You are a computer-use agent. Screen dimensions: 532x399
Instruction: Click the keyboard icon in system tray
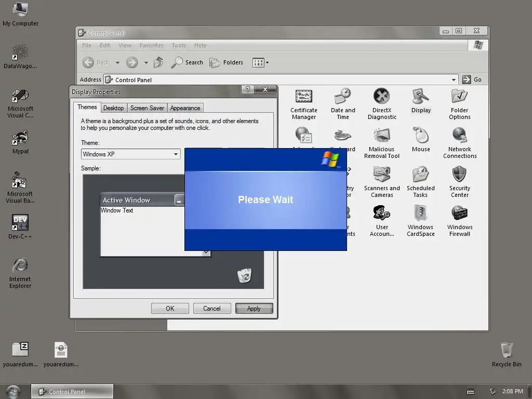coord(471,392)
